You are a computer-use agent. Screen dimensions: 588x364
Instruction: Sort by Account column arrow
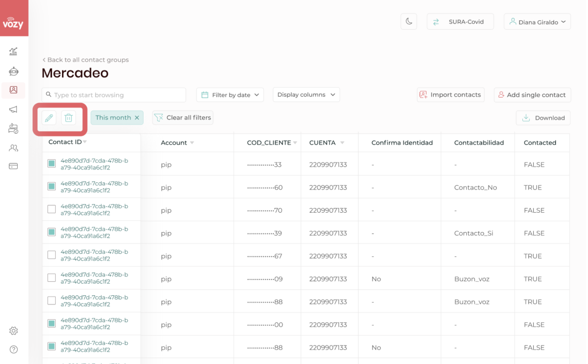point(192,143)
